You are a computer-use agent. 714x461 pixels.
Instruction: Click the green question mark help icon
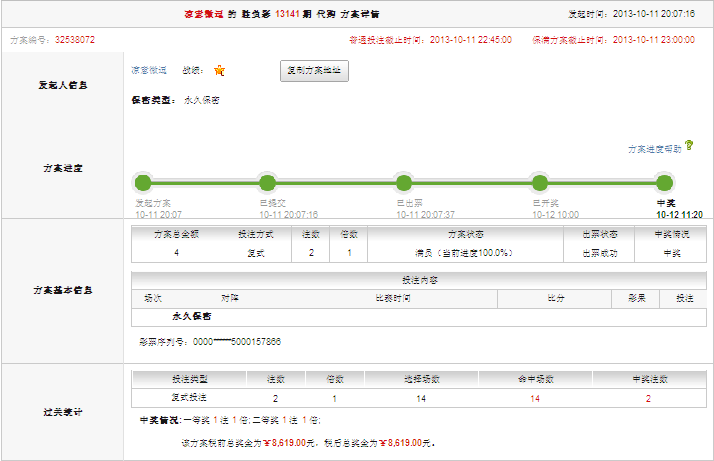689,146
